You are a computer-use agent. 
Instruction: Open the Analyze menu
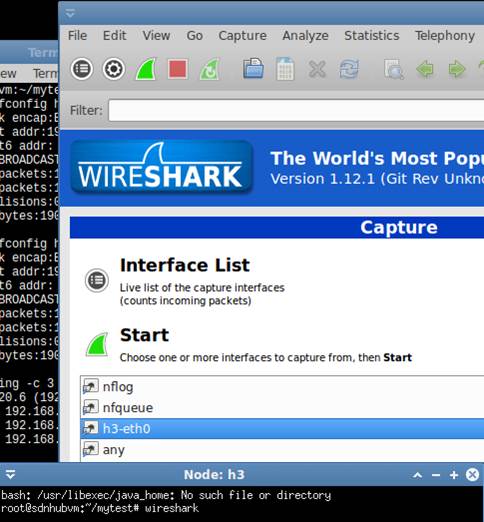(305, 35)
